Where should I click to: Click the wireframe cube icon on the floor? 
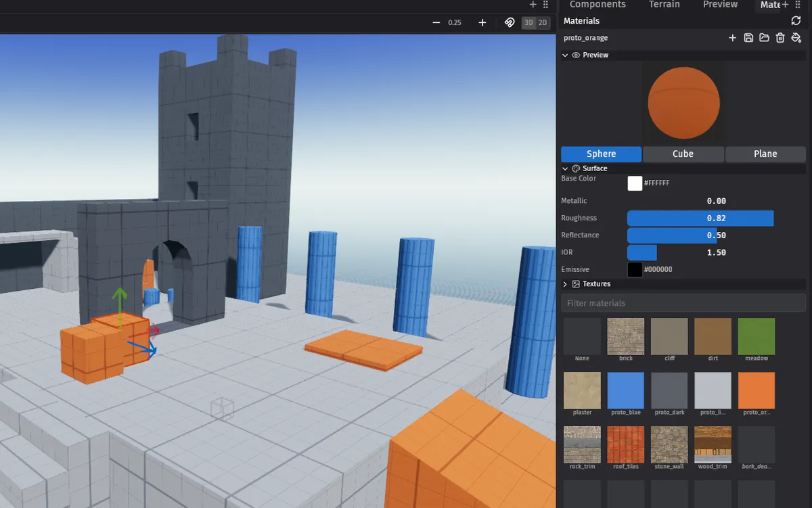(x=223, y=409)
